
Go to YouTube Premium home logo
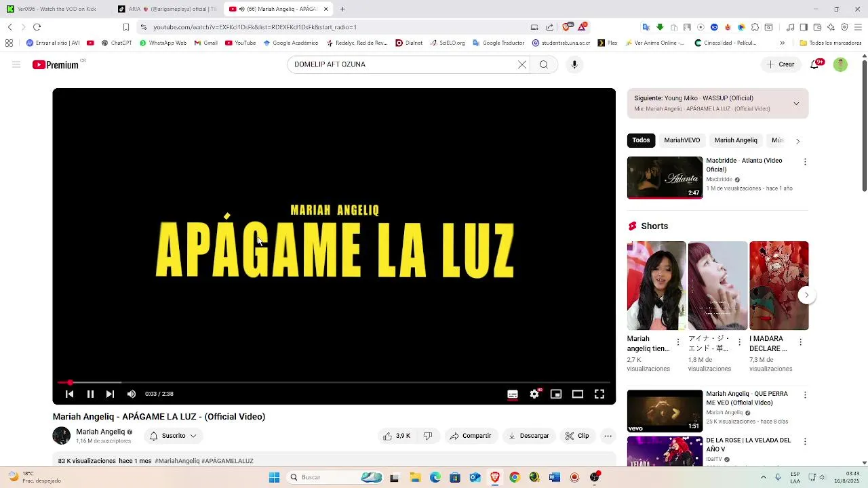click(x=56, y=64)
